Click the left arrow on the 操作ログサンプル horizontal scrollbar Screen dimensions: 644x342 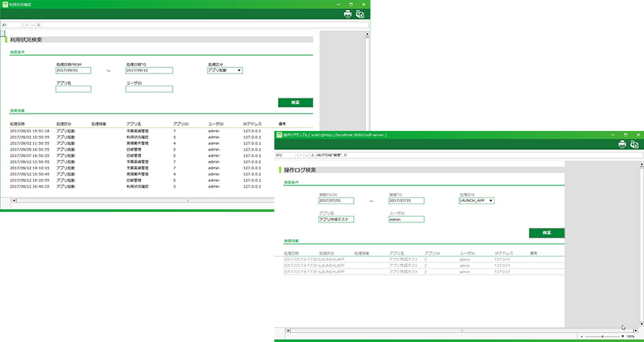pyautogui.click(x=288, y=331)
